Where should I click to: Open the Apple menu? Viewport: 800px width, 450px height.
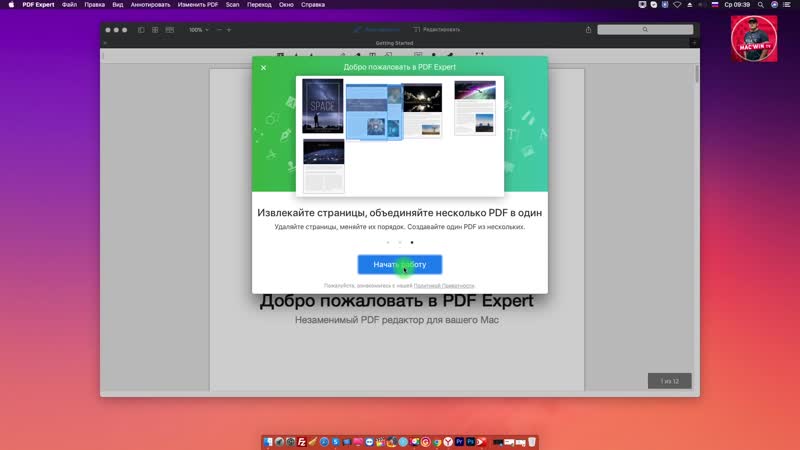point(11,5)
